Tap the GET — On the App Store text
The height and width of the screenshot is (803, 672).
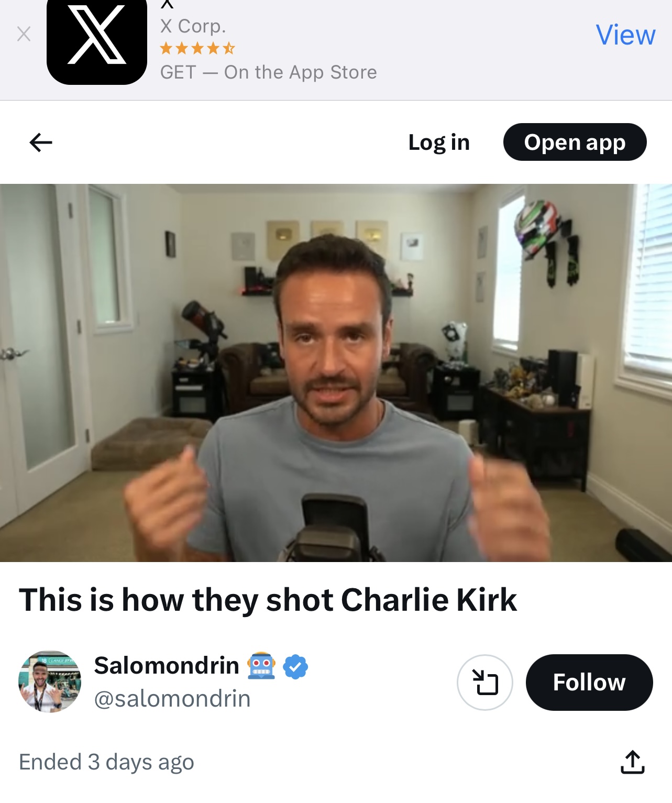click(x=269, y=72)
